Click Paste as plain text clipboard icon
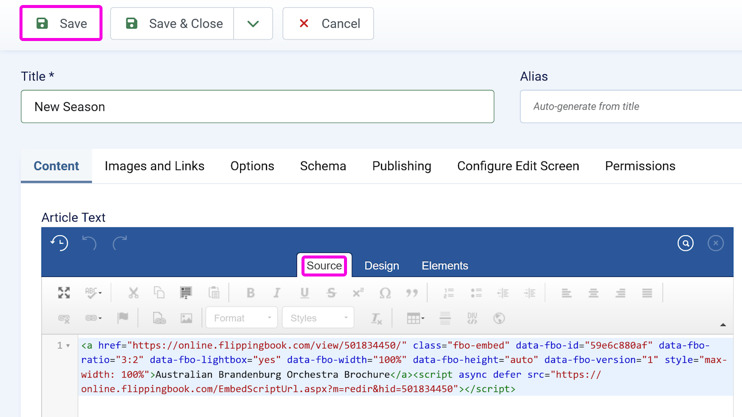The width and height of the screenshot is (742, 417). coord(214,293)
